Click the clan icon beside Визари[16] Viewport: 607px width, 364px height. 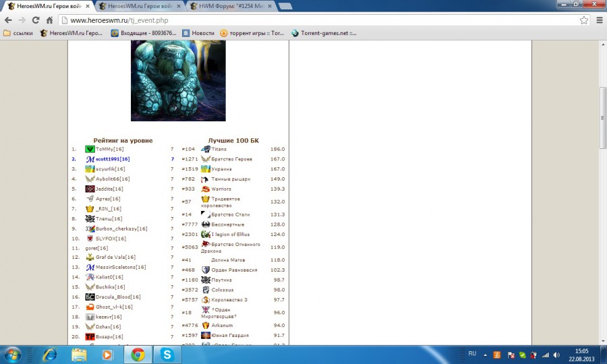coord(90,337)
